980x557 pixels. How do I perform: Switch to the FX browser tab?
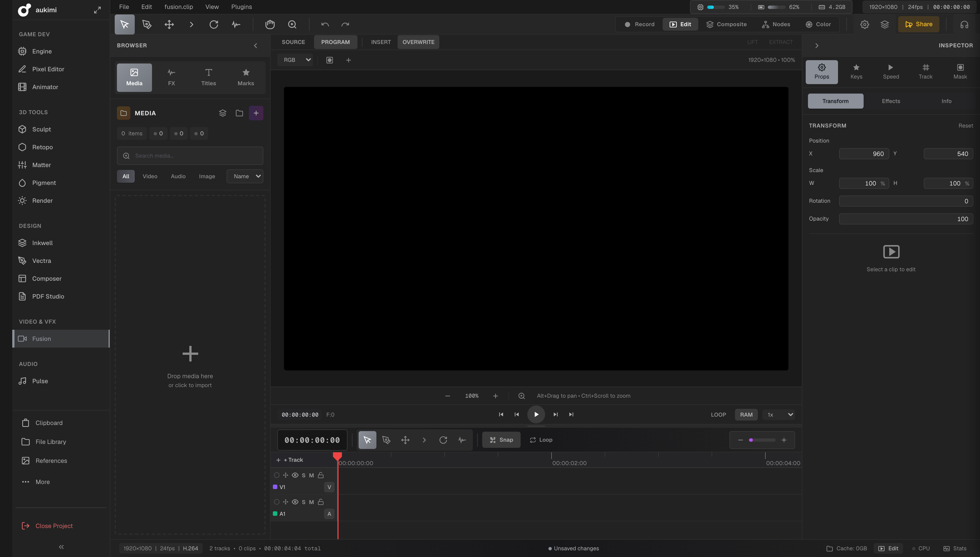[x=171, y=78]
